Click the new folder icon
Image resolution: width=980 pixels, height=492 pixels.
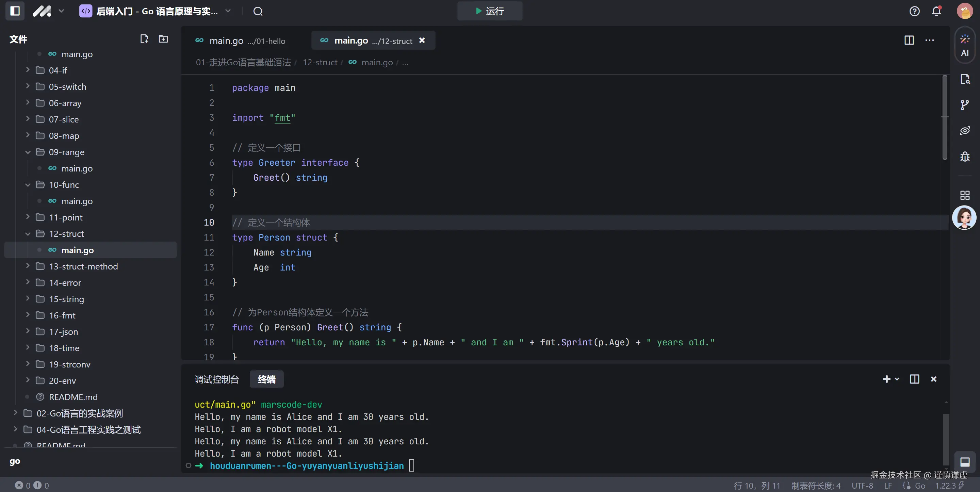point(163,39)
